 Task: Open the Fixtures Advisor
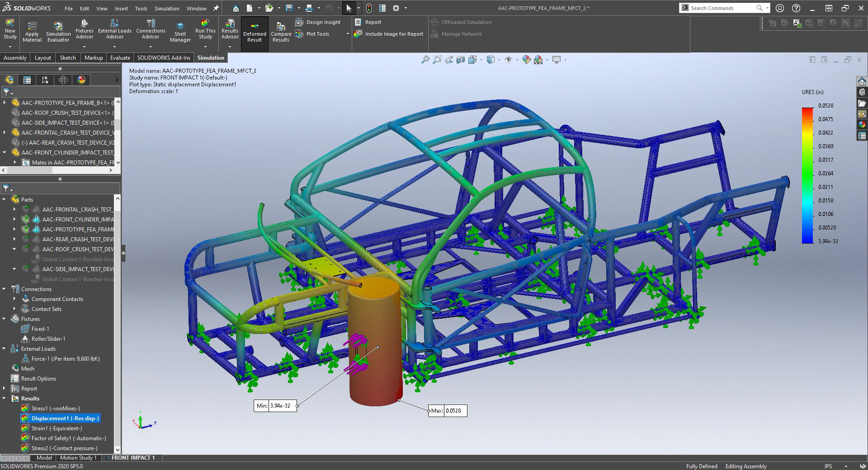click(85, 30)
